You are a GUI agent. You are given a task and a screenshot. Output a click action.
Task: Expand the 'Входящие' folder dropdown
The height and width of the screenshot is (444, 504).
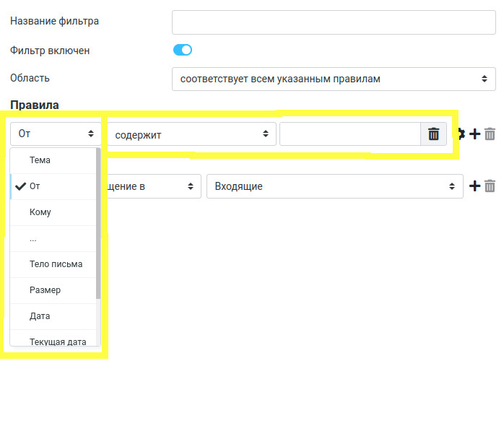coord(334,186)
